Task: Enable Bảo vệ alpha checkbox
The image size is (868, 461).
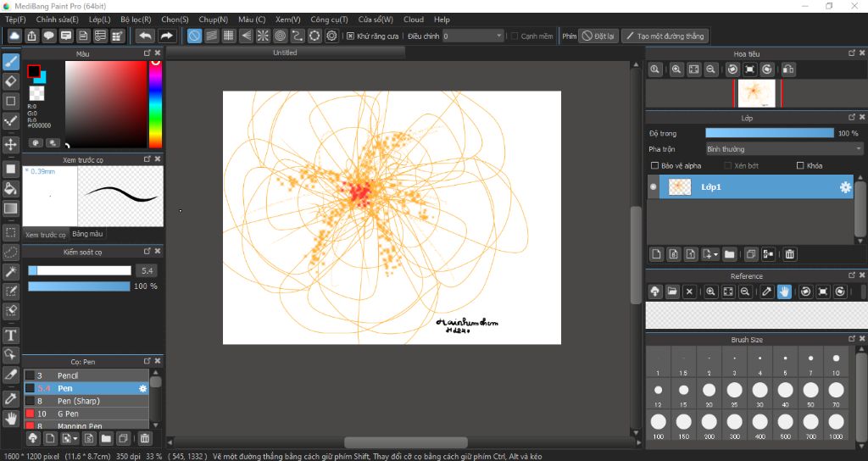Action: pos(655,165)
